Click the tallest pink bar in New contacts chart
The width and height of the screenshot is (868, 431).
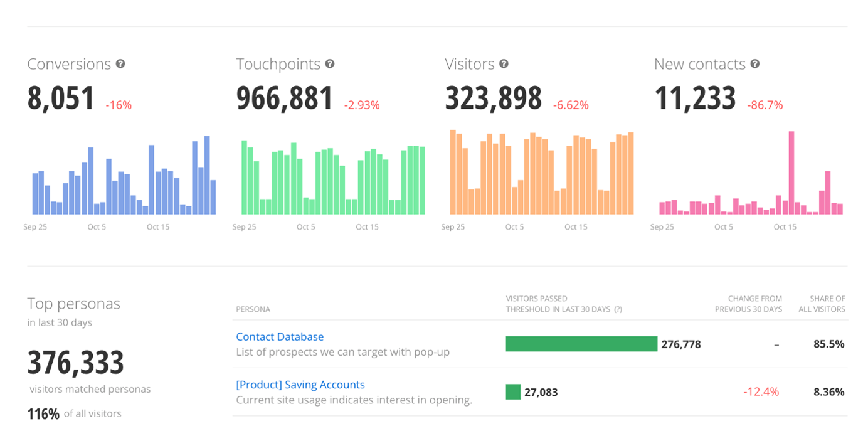click(x=791, y=173)
